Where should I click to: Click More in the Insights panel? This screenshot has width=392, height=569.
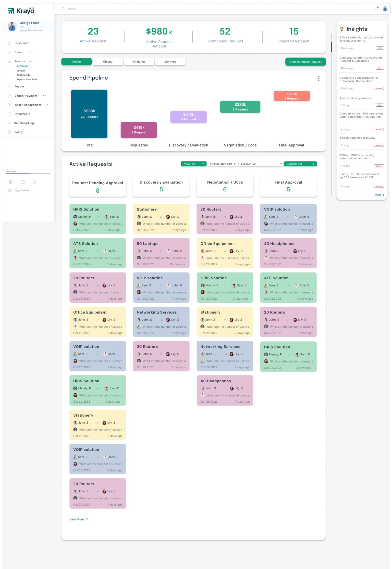tap(380, 195)
